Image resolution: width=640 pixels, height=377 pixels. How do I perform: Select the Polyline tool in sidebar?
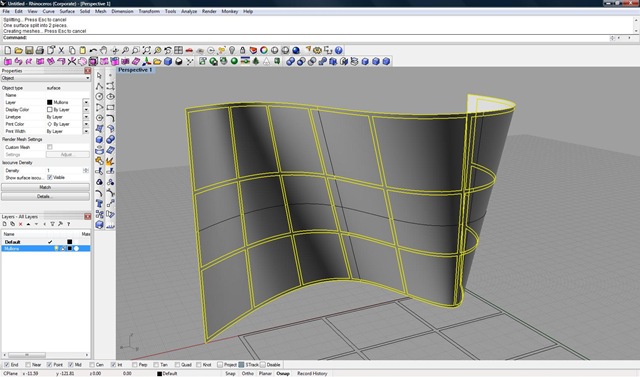pos(99,86)
